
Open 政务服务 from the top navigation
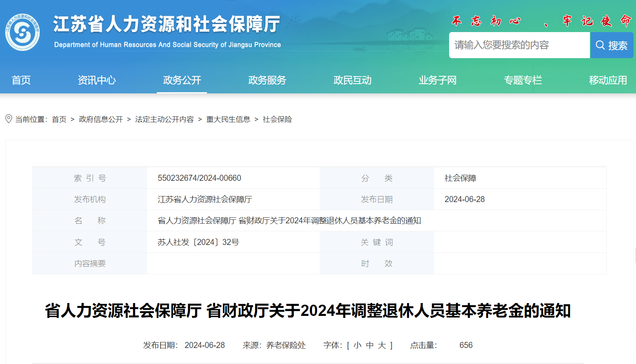[x=267, y=80]
